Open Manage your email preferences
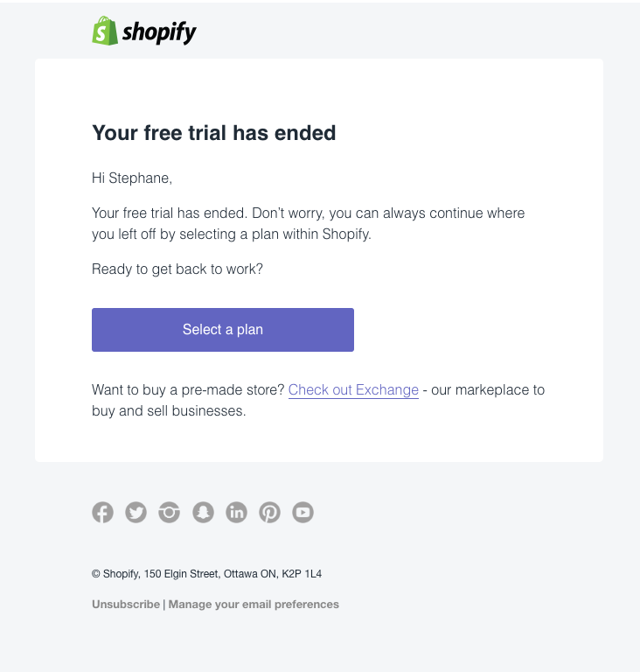The image size is (640, 672). point(254,605)
